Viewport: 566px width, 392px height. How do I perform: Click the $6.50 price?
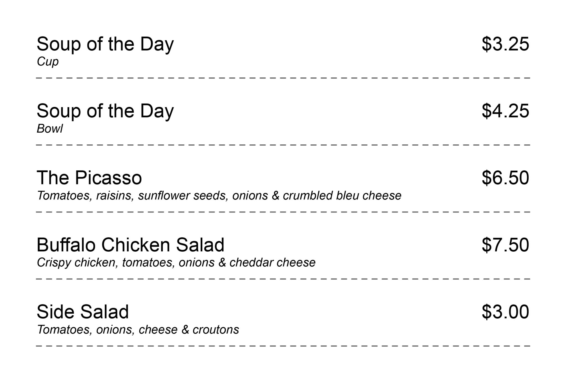(x=505, y=178)
